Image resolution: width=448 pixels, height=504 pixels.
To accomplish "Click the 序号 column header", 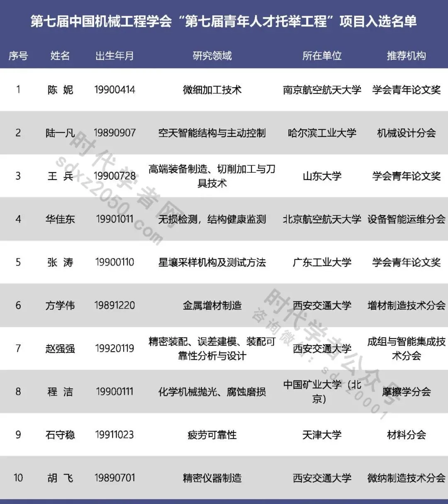I will click(18, 56).
